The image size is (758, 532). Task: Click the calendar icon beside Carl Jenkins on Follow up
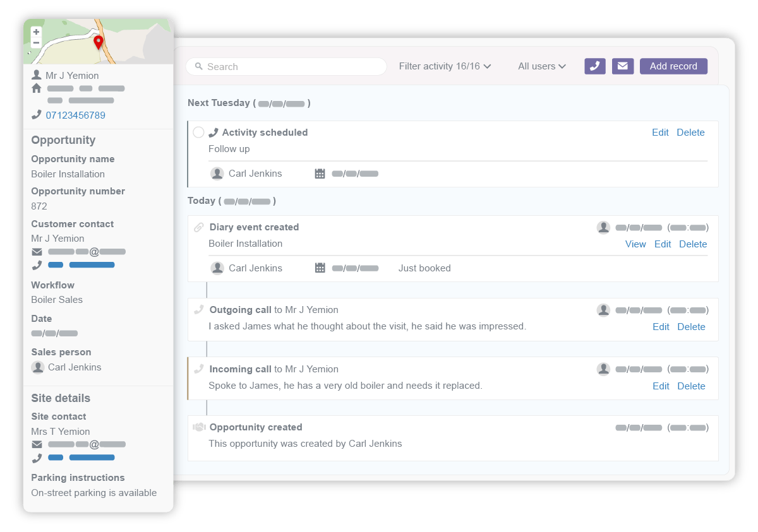[x=320, y=173]
